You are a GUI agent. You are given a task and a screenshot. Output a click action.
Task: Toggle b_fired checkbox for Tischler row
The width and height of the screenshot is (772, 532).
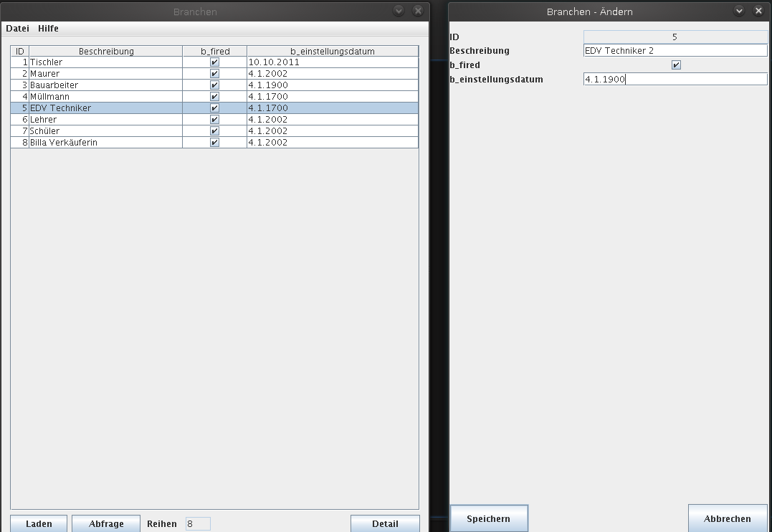(x=214, y=62)
